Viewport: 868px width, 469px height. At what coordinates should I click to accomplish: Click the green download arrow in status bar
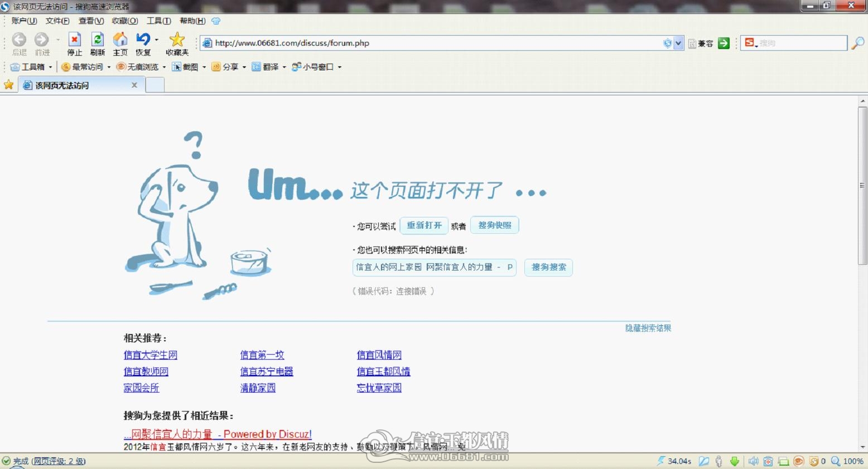click(735, 461)
